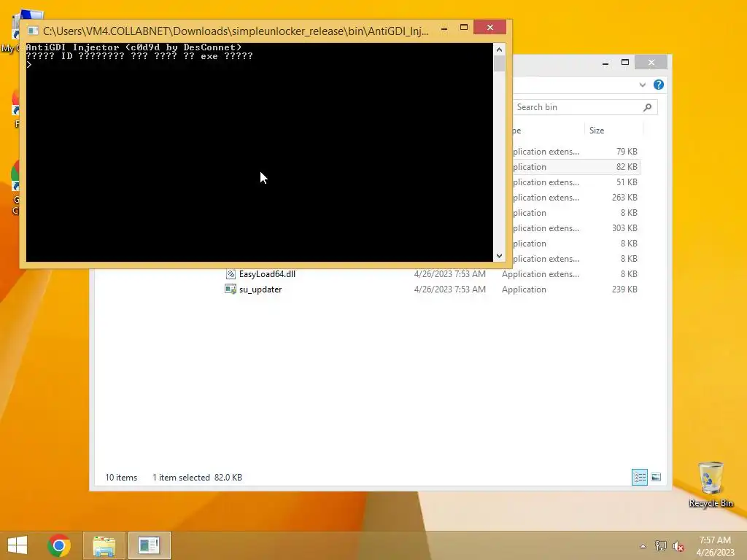Switch Explorer to large icons view
This screenshot has height=560, width=747.
656,477
